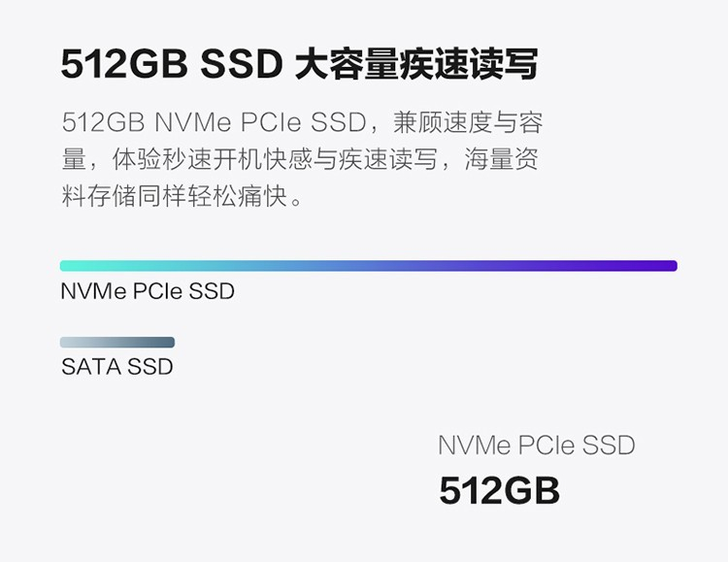Click the short gray SATA SSD bar

(x=117, y=343)
